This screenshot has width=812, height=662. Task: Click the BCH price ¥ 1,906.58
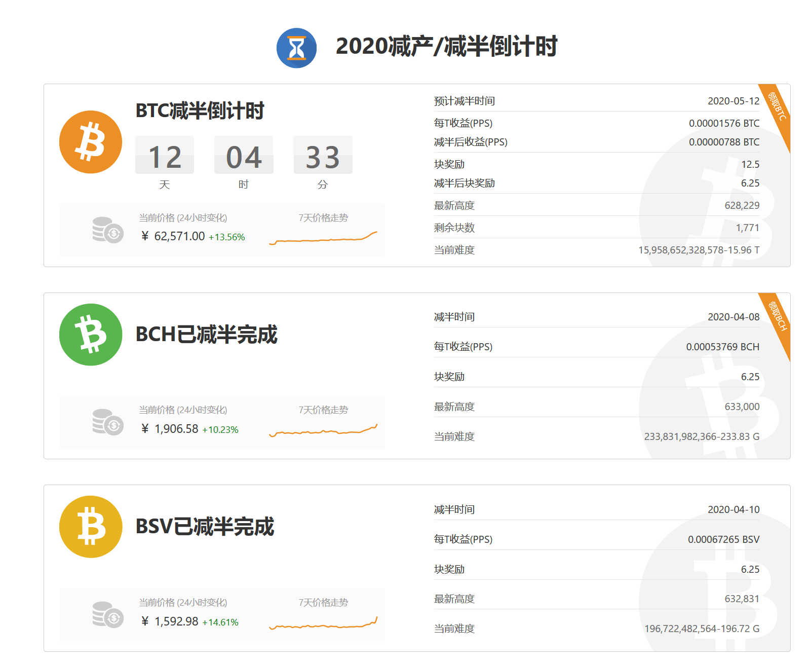(x=169, y=429)
